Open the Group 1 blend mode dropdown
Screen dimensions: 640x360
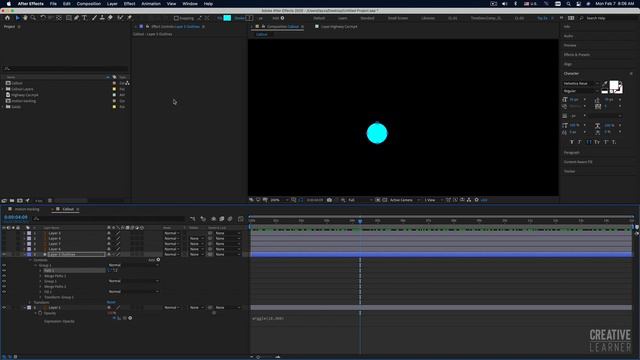click(x=133, y=265)
